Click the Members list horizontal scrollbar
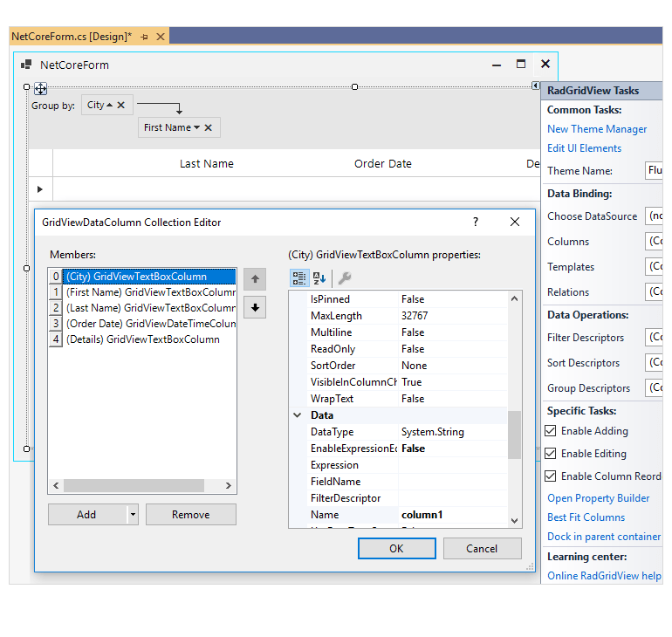The width and height of the screenshot is (672, 637). point(134,485)
